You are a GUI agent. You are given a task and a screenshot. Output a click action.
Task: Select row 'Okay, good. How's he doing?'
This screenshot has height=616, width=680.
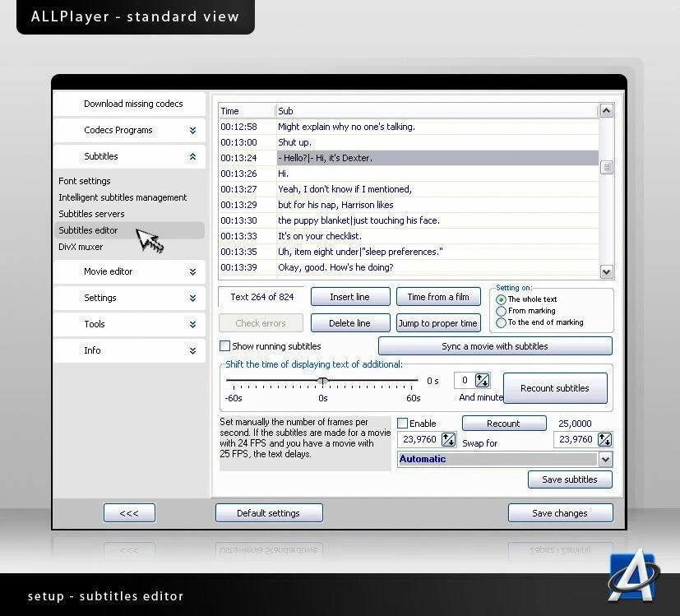tap(409, 267)
